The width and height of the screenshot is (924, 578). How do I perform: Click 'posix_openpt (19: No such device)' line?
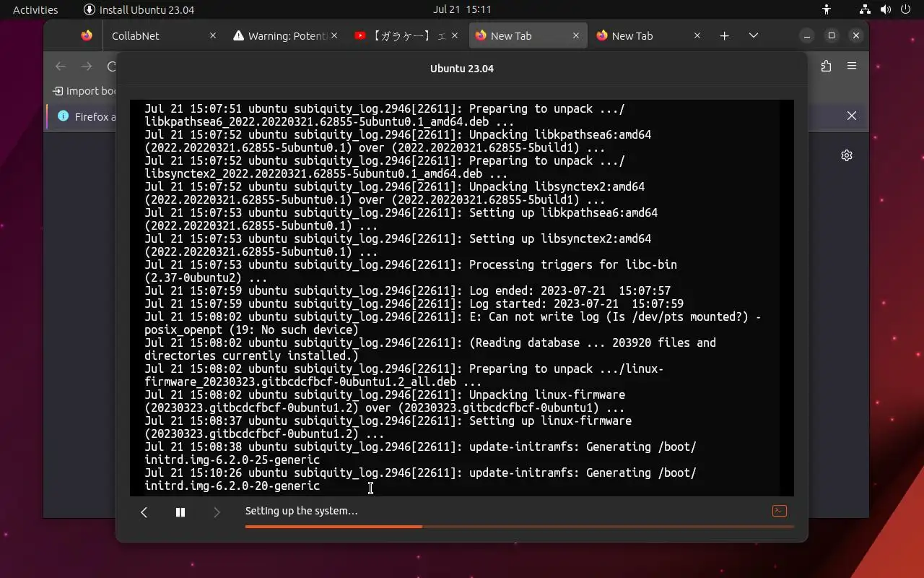pos(251,330)
